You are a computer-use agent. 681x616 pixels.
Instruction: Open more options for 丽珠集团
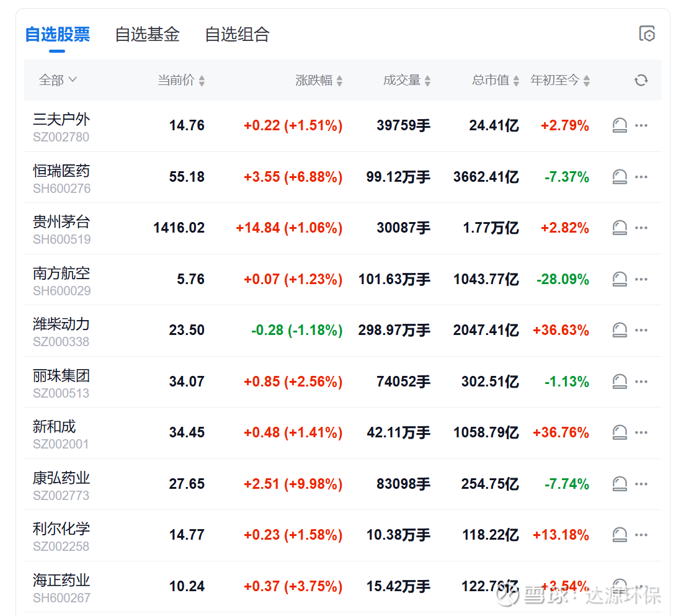(x=641, y=382)
